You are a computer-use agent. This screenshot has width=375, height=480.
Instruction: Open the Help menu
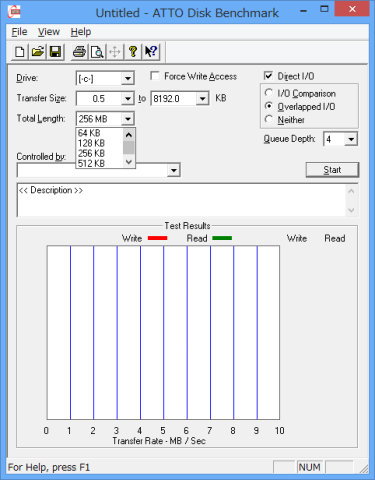[x=81, y=32]
